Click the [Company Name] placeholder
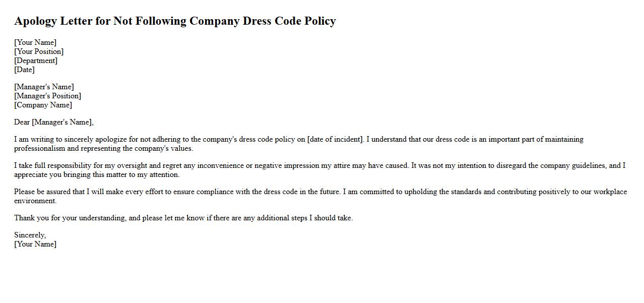The image size is (644, 303). (x=43, y=105)
